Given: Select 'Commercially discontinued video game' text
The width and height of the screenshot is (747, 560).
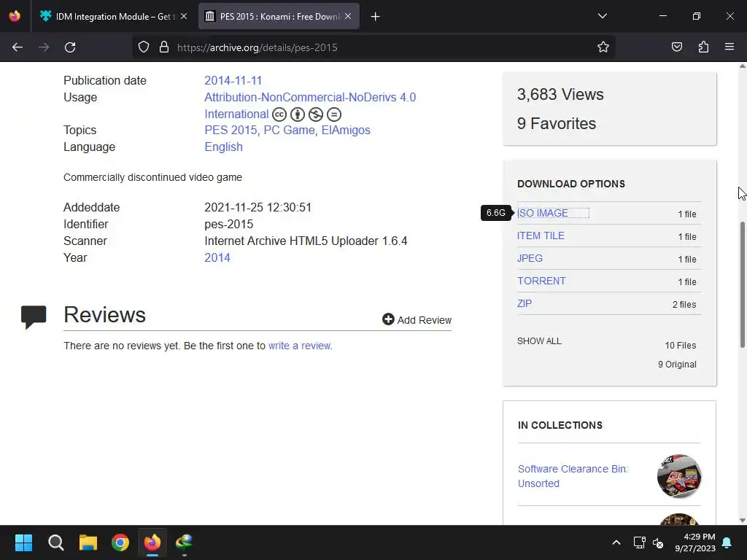Looking at the screenshot, I should pos(152,177).
